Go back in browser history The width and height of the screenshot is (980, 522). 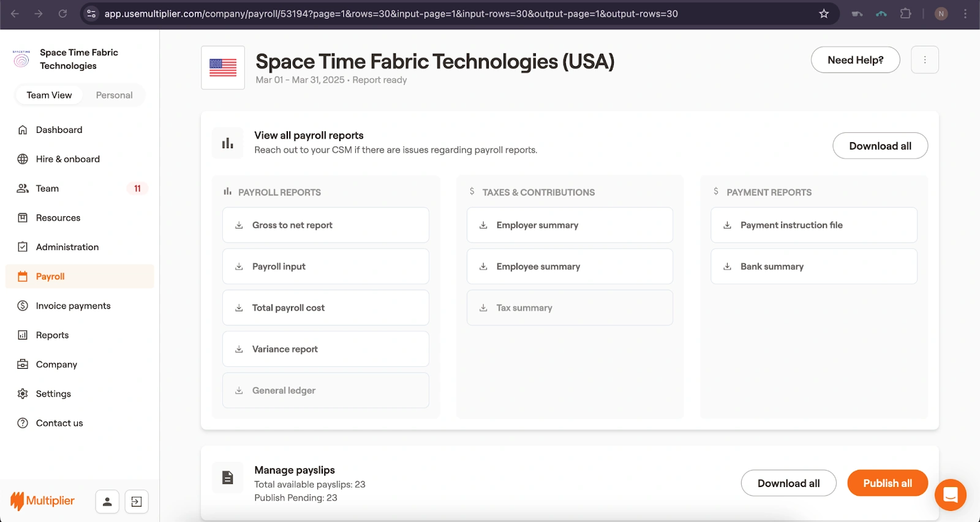(x=15, y=13)
